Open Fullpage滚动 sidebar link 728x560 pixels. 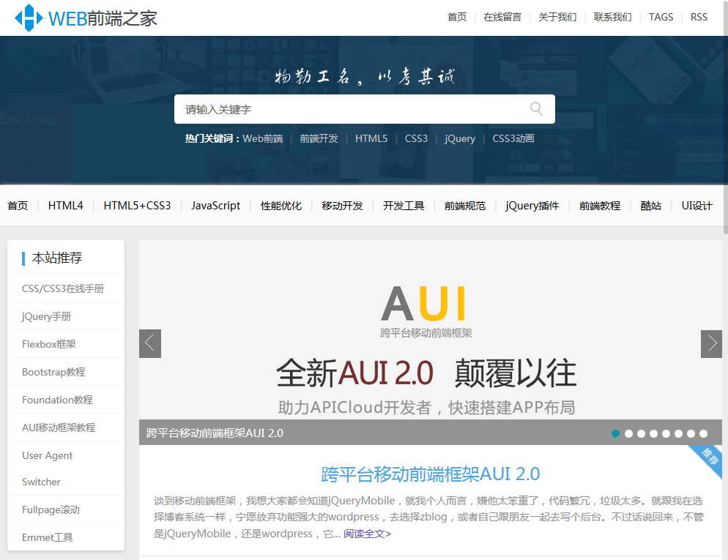click(x=51, y=509)
